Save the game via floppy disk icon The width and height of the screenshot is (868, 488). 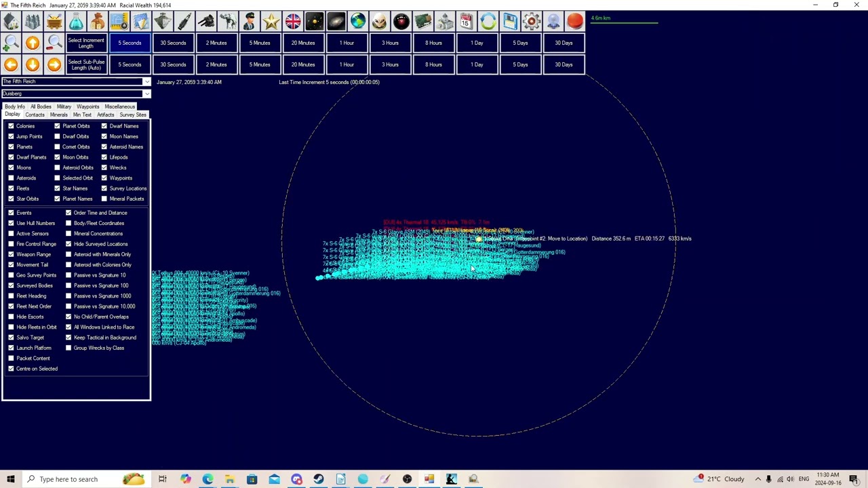click(x=510, y=22)
